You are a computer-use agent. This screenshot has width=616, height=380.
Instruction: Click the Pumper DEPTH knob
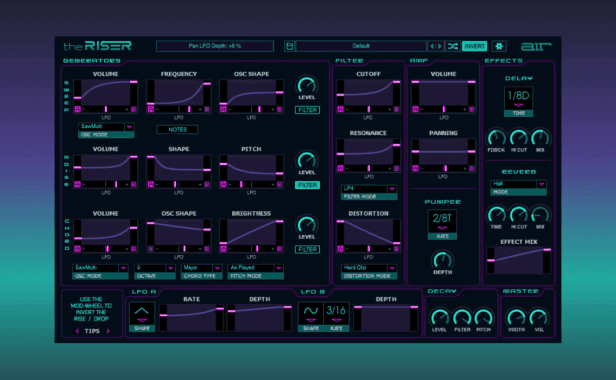[x=442, y=260]
